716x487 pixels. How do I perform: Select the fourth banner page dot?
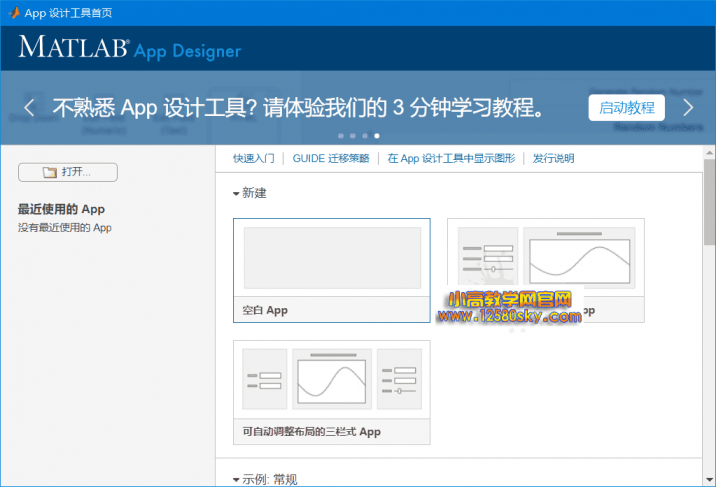(x=377, y=136)
